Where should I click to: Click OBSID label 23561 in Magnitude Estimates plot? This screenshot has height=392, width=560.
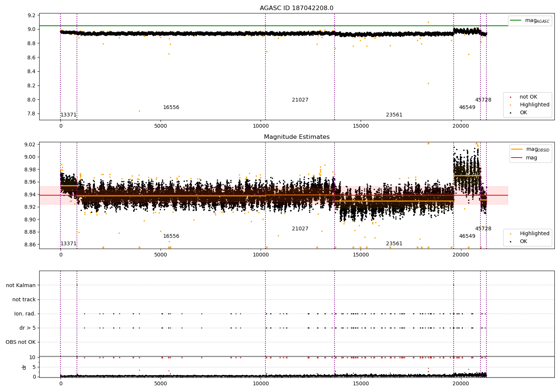394,244
